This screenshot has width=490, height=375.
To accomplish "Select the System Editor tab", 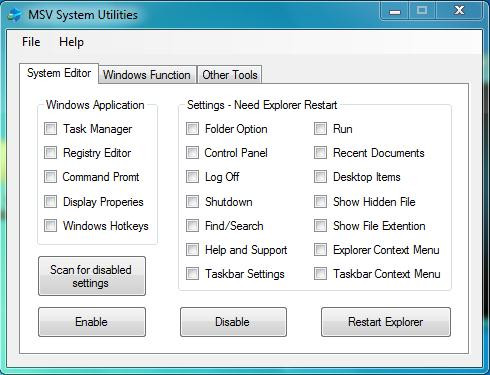I will point(59,73).
